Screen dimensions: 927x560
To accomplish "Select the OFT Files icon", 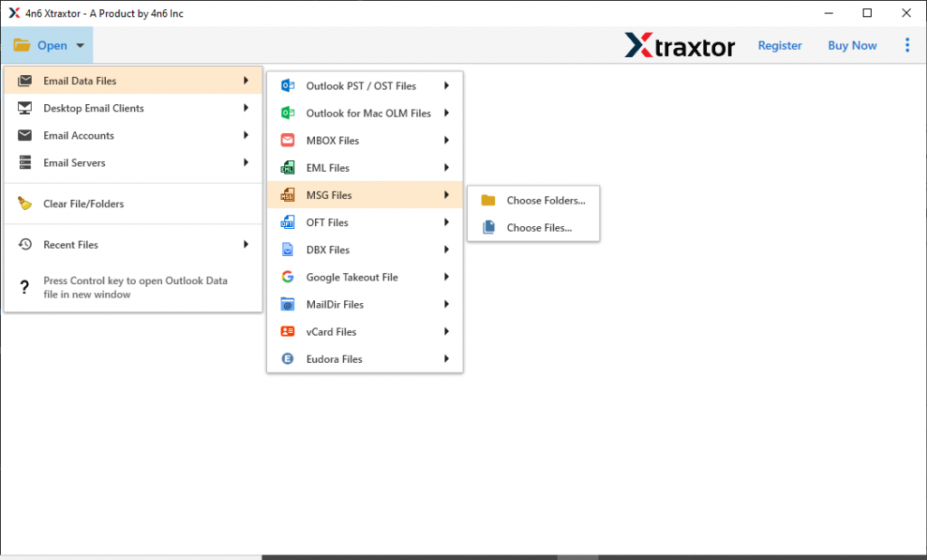I will point(290,222).
